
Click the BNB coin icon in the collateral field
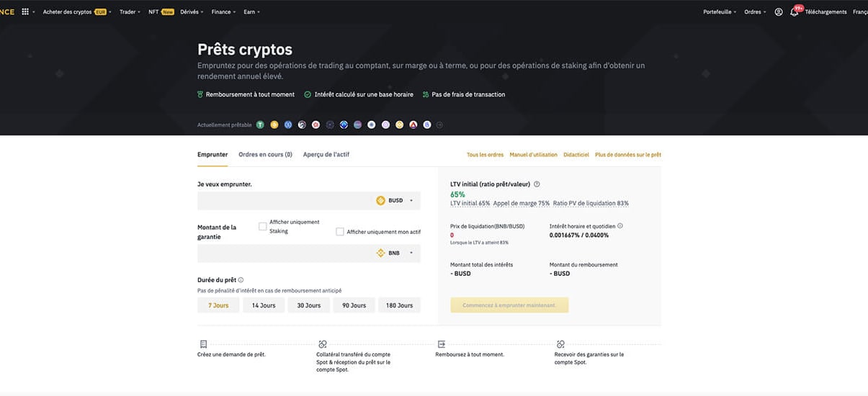click(x=380, y=253)
